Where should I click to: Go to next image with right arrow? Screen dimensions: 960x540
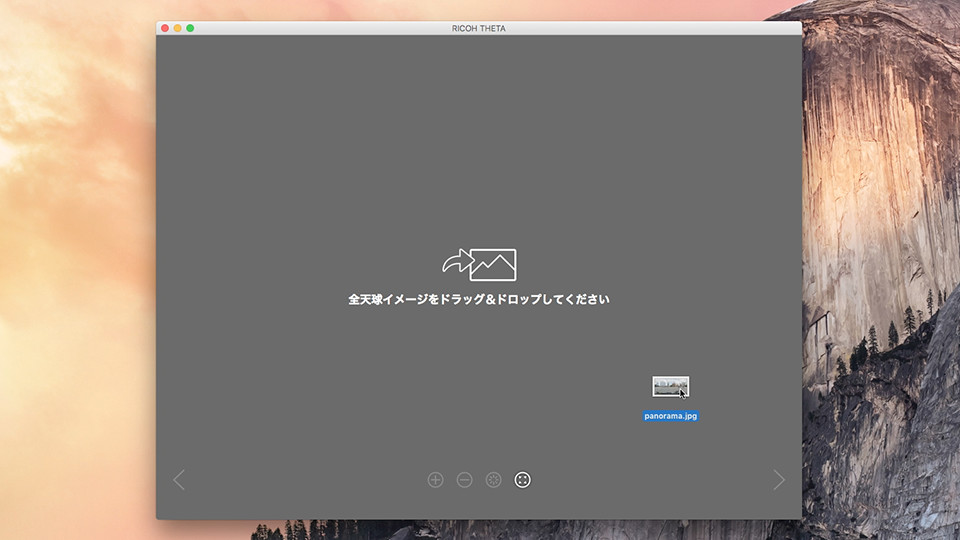click(779, 480)
